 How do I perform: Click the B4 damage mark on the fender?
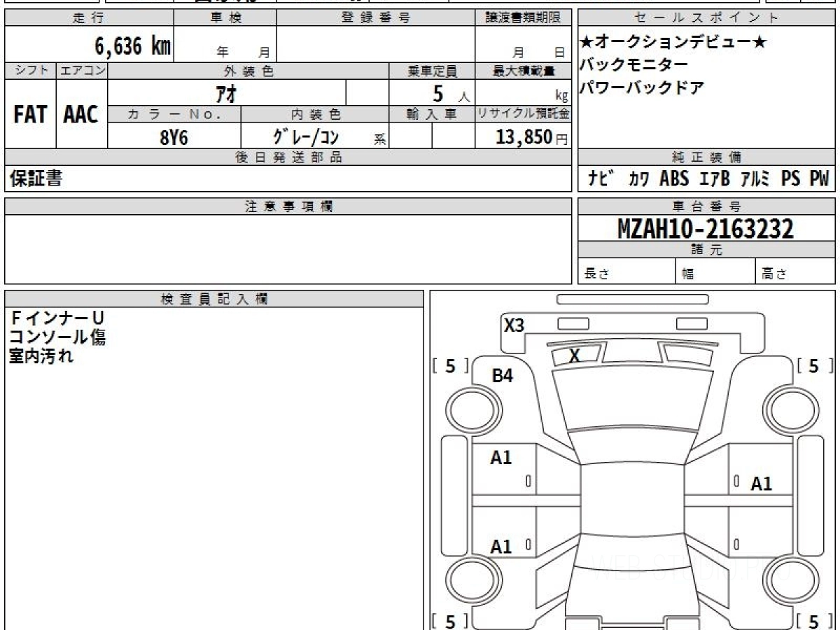[x=503, y=376]
